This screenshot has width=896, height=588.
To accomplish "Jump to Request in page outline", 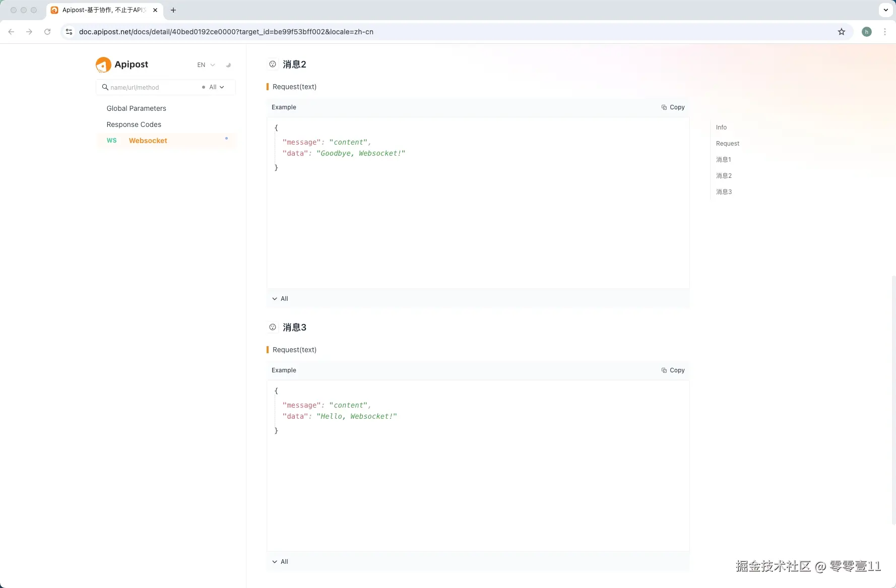I will [727, 144].
